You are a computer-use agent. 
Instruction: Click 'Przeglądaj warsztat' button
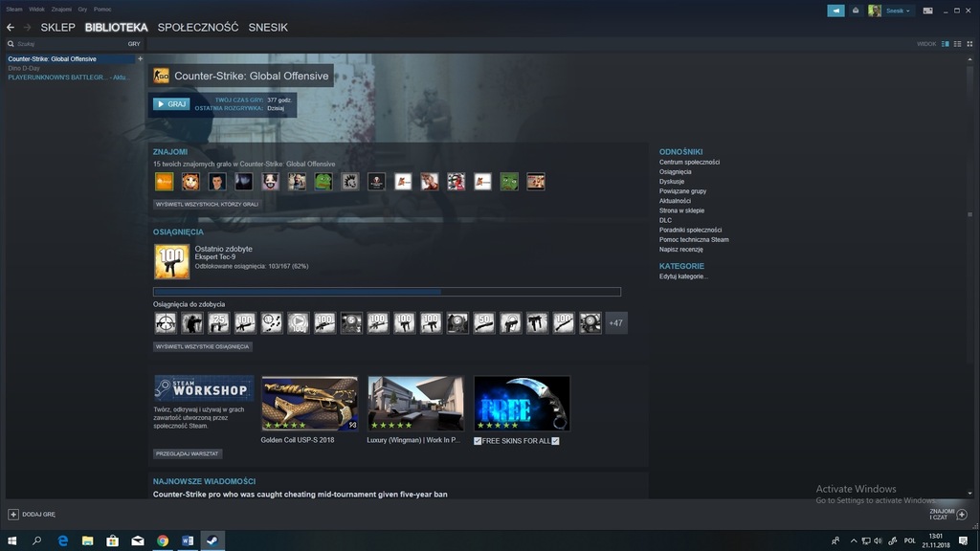click(x=188, y=453)
